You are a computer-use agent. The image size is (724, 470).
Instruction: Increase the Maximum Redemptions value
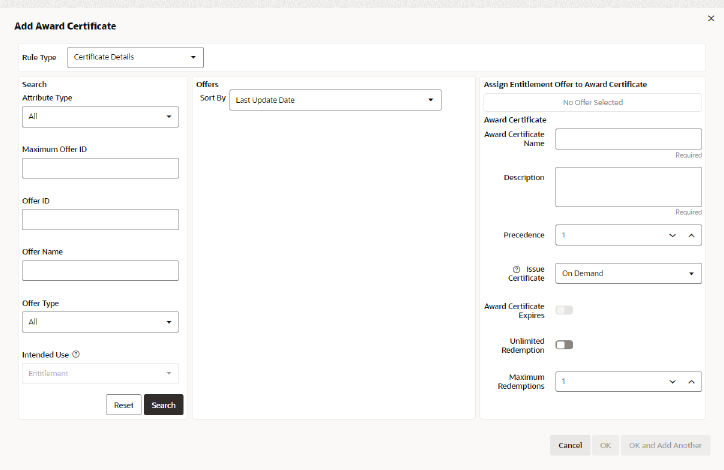(691, 382)
